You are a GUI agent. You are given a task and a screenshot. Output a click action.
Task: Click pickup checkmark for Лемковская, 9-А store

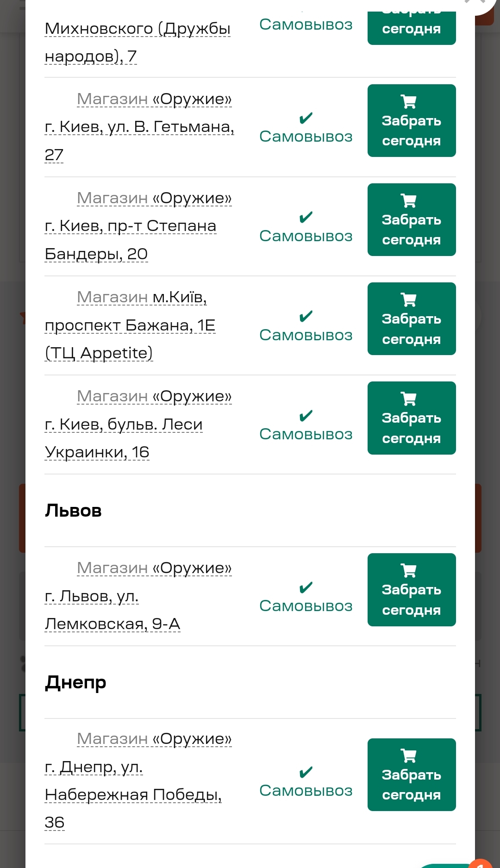click(x=306, y=587)
